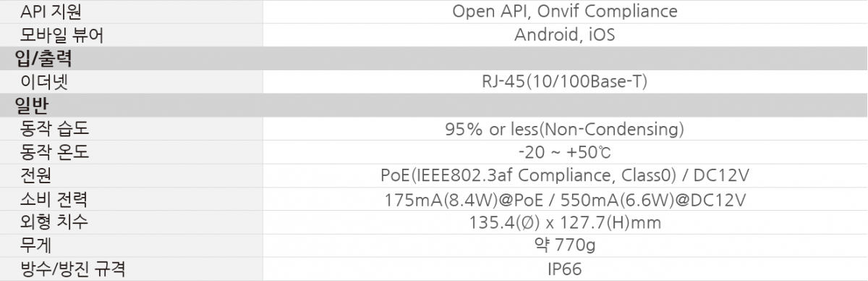Screen dimensions: 868x281
Task: Click the '입/출력' section header
Action: click(43, 58)
